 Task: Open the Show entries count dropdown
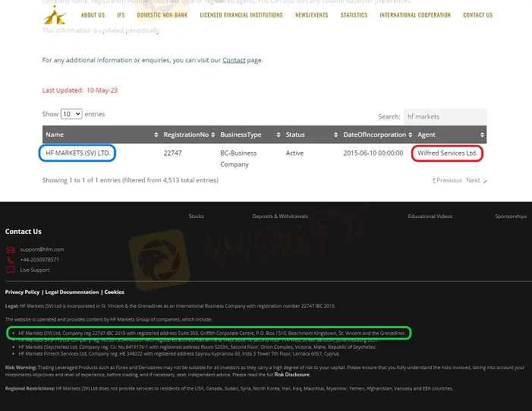(x=71, y=114)
